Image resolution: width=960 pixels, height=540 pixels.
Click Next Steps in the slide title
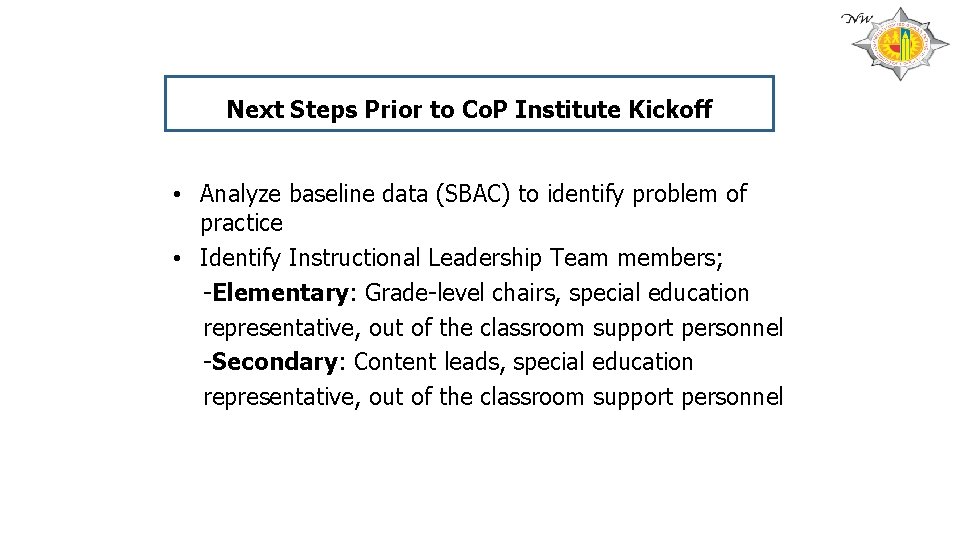283,110
